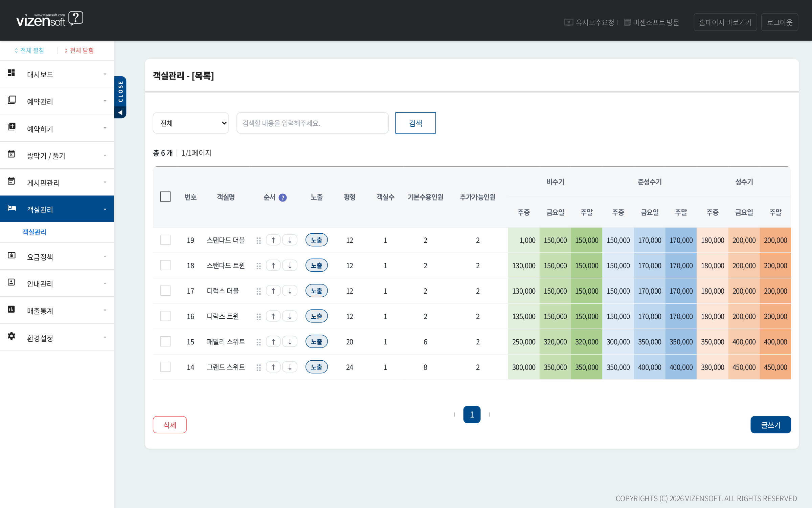Click the 예약하기 plus icon in sidebar
The height and width of the screenshot is (508, 812).
point(12,127)
